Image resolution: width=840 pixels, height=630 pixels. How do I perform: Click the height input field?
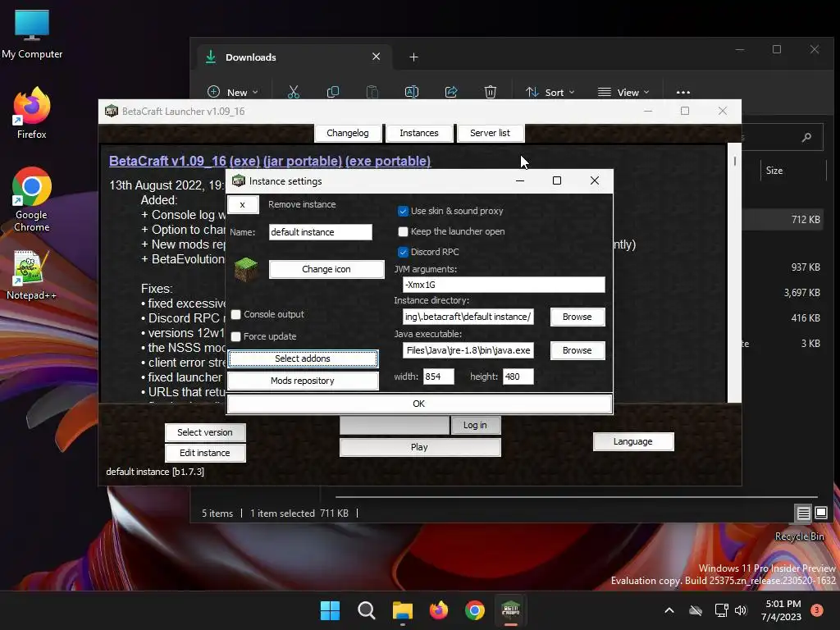coord(518,377)
